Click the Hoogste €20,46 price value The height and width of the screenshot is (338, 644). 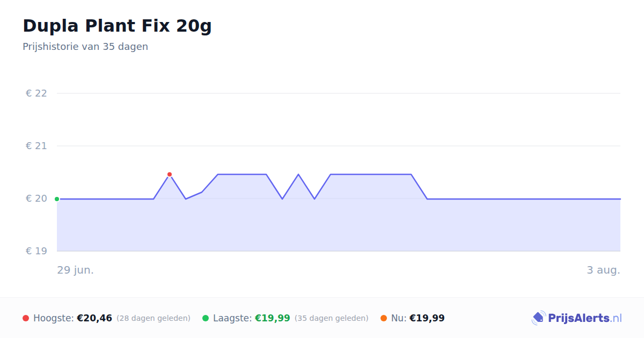(x=94, y=318)
